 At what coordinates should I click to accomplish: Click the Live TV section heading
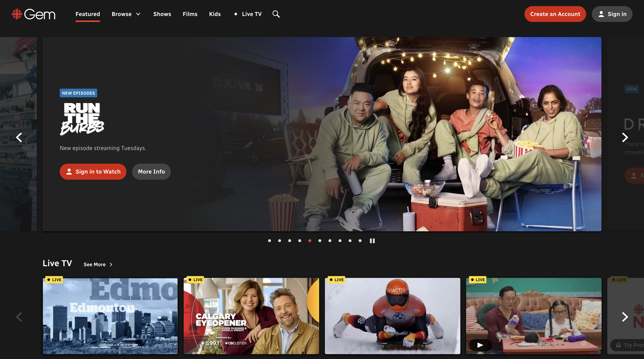tap(57, 263)
